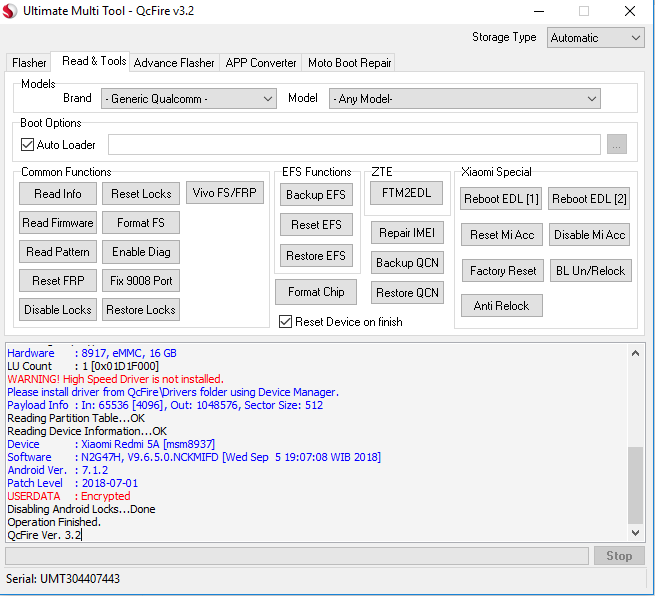This screenshot has width=655, height=596.
Task: Click the Backup QCN button
Action: (407, 263)
